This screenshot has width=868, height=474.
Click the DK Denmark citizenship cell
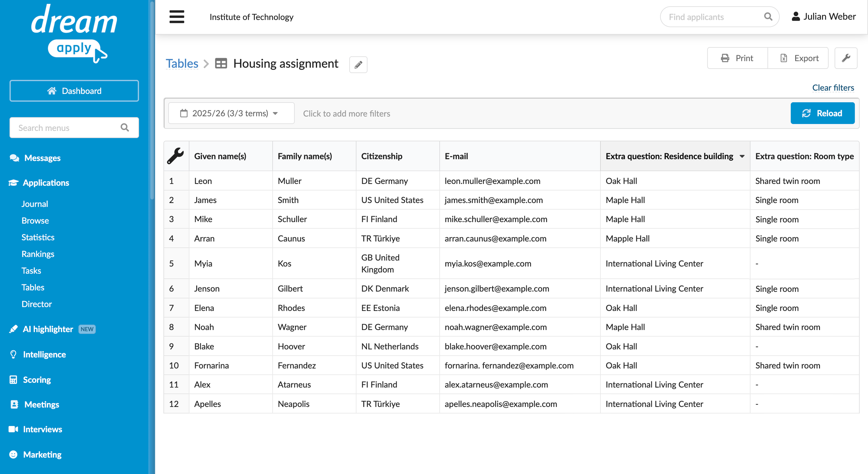tap(398, 289)
